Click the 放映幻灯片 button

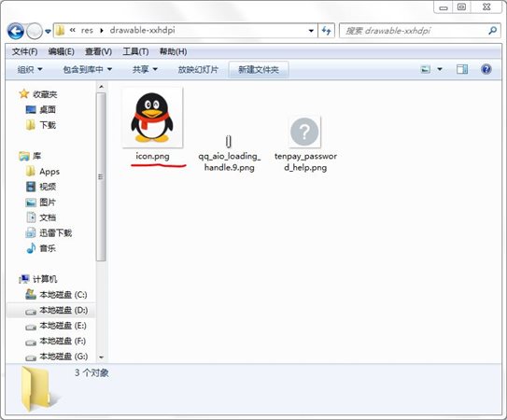coord(198,69)
